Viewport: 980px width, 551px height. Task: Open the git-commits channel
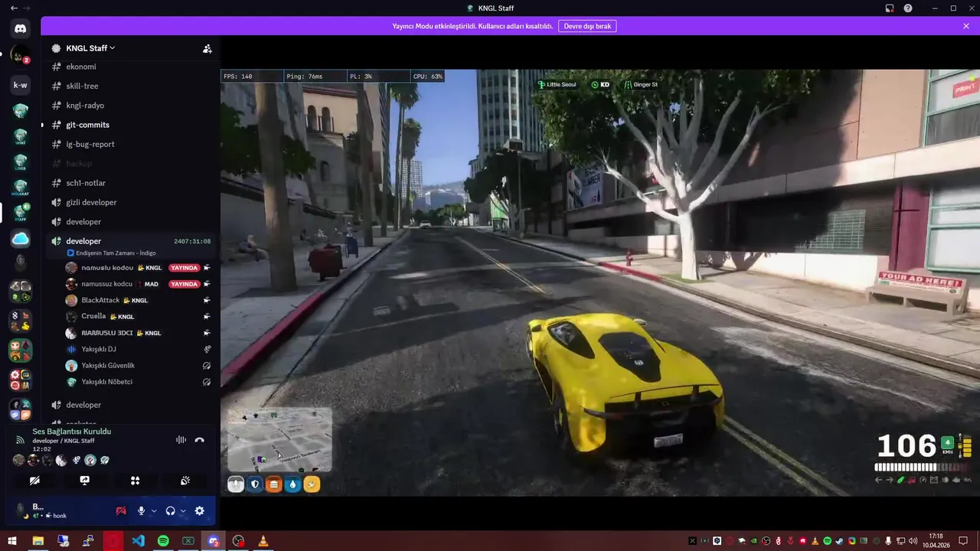(132, 125)
